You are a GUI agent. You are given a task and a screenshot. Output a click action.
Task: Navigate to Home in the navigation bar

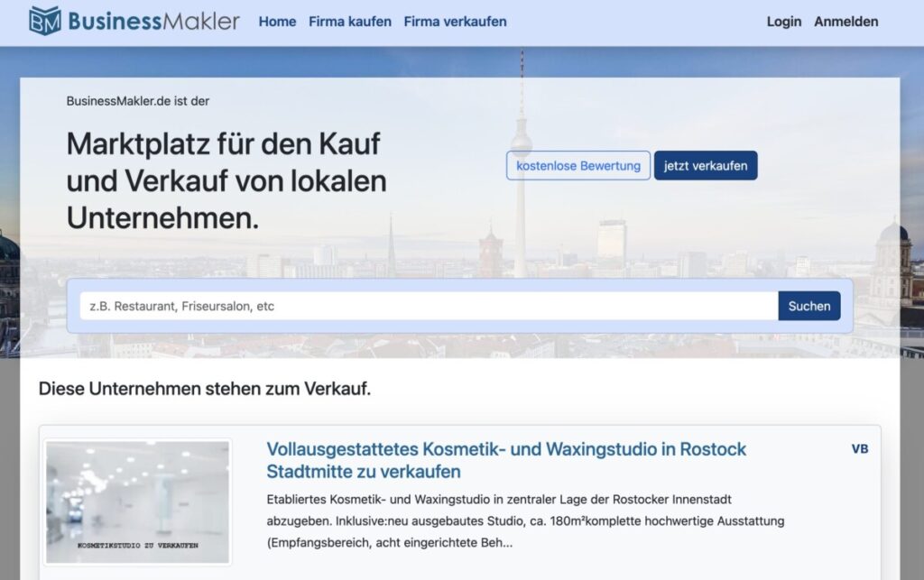277,22
